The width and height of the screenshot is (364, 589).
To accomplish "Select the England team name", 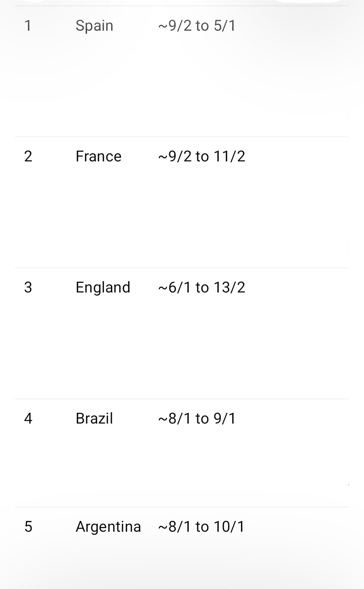I will pos(103,287).
